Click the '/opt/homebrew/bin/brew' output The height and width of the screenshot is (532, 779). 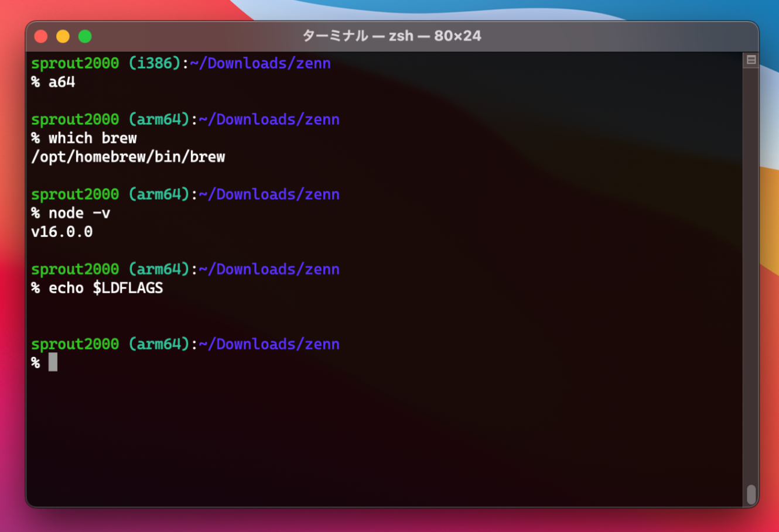[x=128, y=157]
